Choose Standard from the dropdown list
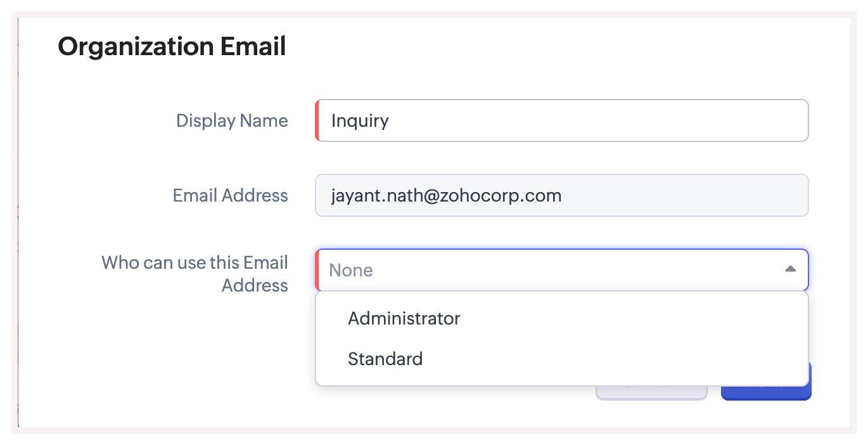The image size is (868, 445). [385, 359]
